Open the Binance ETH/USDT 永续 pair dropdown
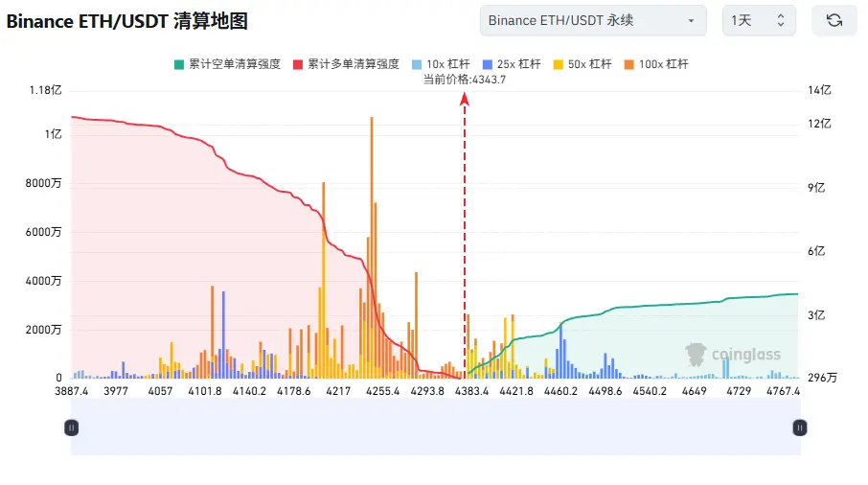868x485 pixels. tap(593, 20)
